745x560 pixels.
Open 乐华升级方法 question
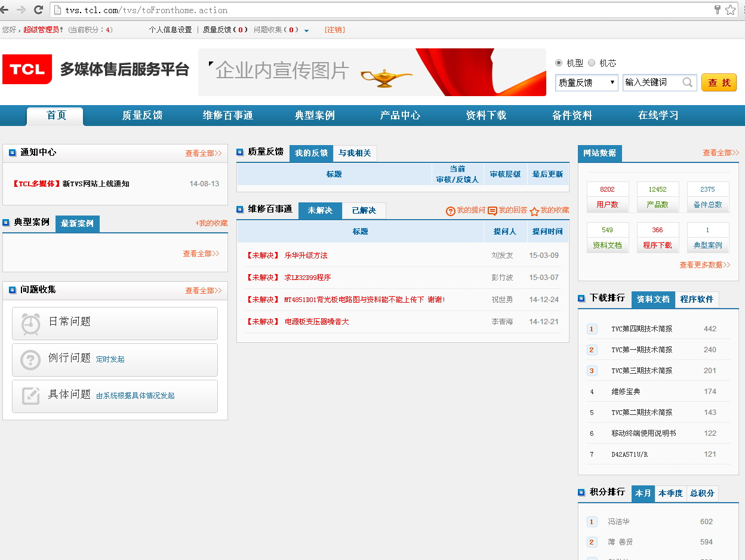(306, 256)
